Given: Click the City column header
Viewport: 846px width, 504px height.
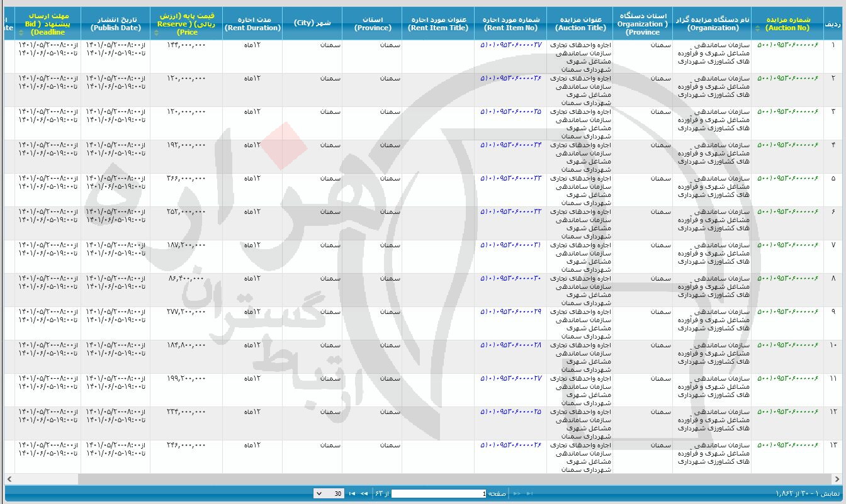Looking at the screenshot, I should pos(312,24).
